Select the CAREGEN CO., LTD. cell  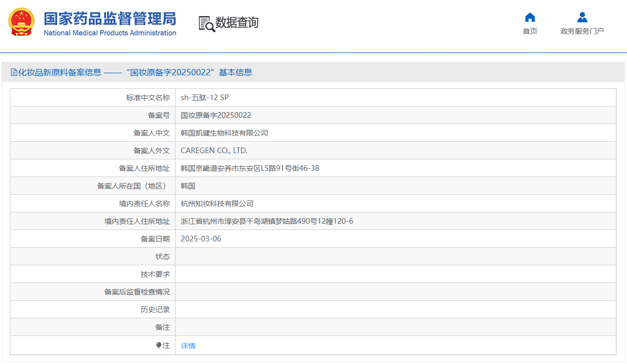pyautogui.click(x=214, y=151)
